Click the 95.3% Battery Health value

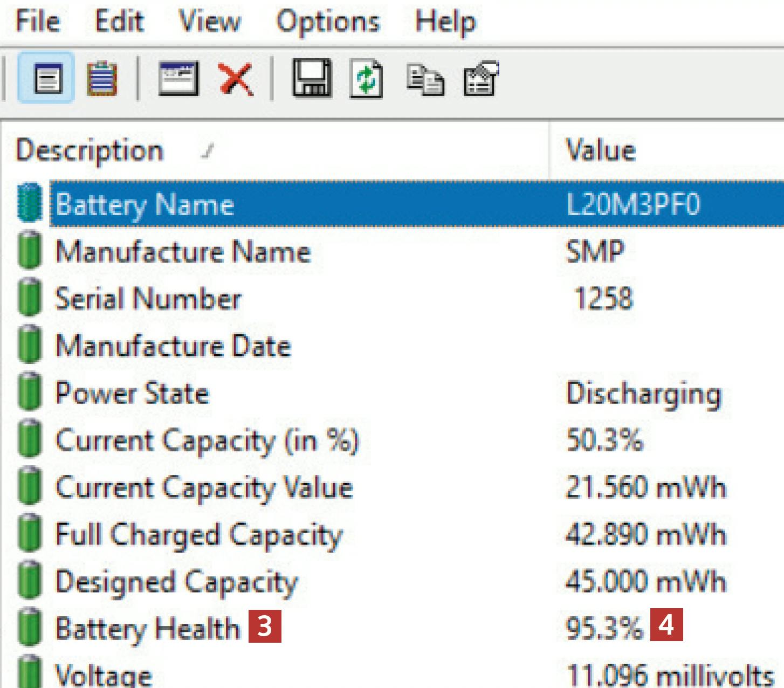tap(604, 628)
